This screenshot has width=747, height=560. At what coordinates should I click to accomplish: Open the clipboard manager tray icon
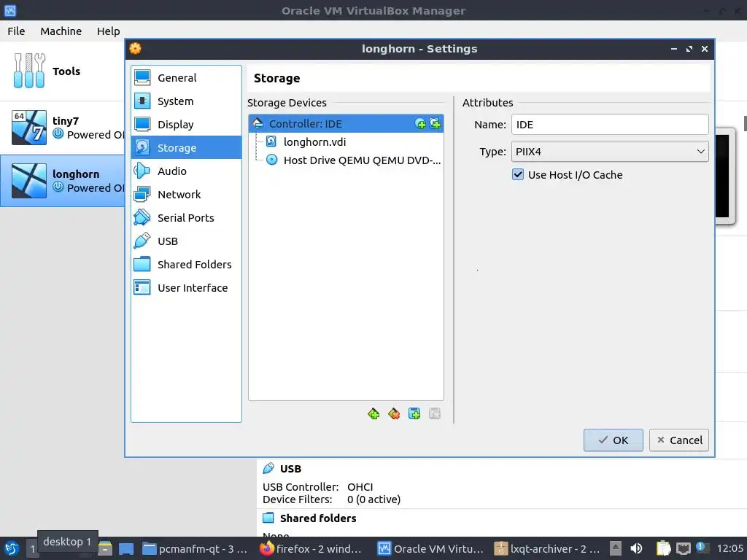[663, 548]
